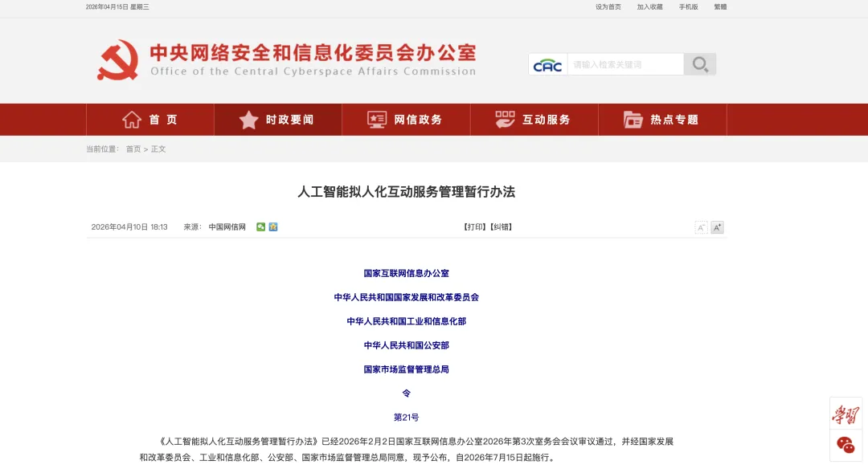
Task: Click the folder icon on 热点专题 tab
Action: 633,120
